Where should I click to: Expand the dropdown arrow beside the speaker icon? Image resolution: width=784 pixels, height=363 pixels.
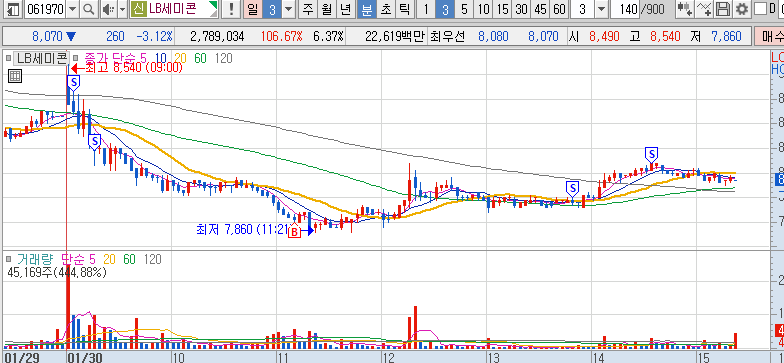[122, 9]
